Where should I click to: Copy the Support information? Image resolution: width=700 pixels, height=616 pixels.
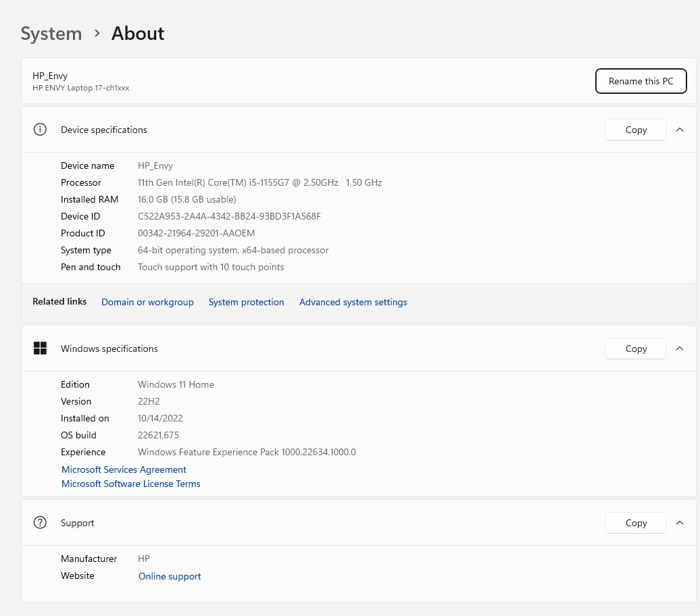pos(635,523)
